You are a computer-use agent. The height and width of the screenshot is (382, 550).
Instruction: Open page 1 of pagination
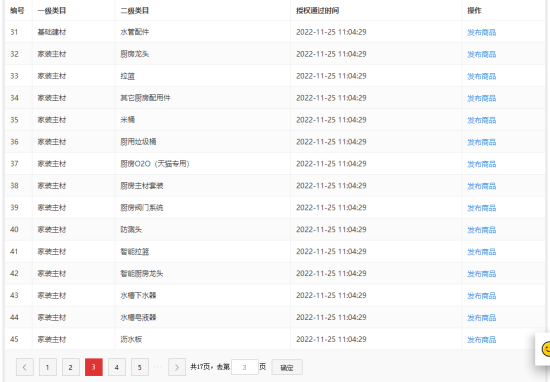point(48,367)
